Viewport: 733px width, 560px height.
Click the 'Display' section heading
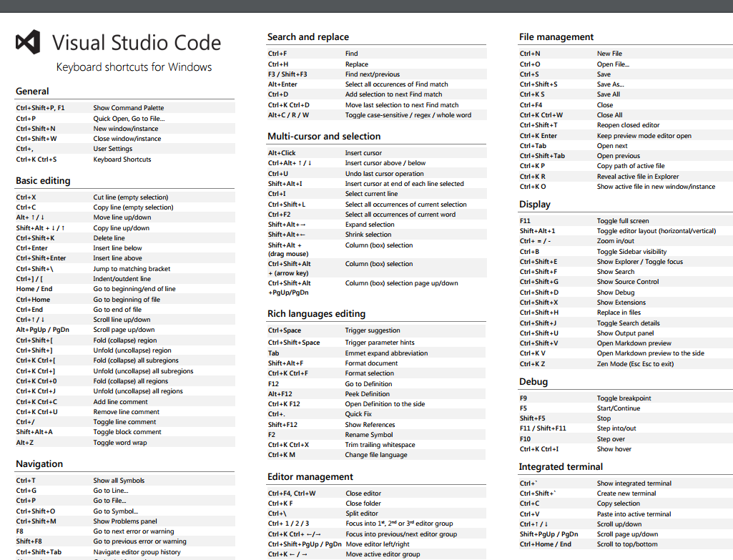(x=535, y=205)
